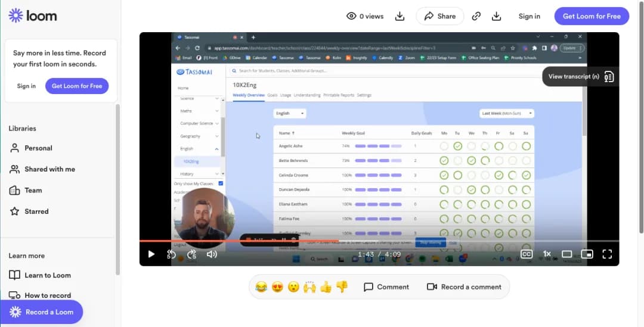Rewind the video five seconds

(171, 254)
